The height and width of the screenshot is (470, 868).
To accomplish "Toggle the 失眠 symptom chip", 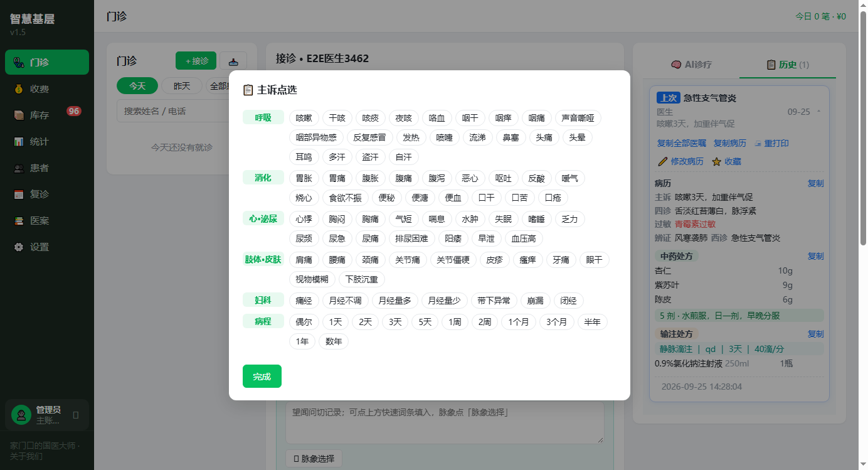I will [x=503, y=219].
